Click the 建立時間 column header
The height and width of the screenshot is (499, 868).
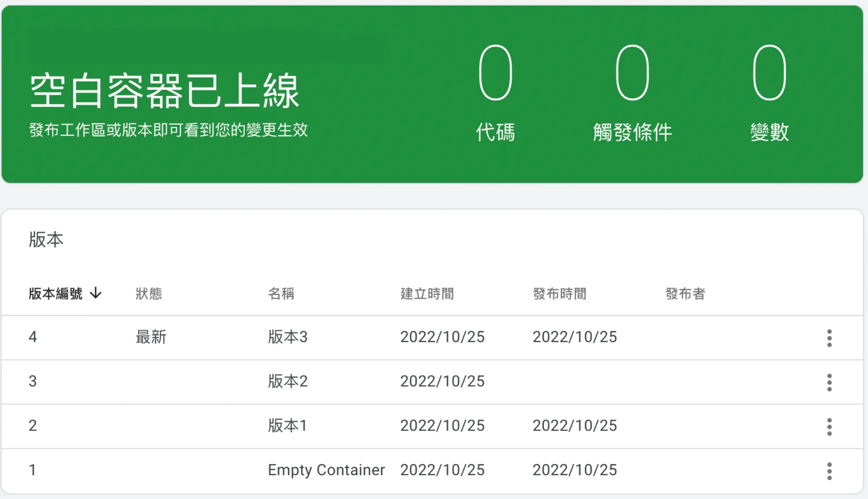427,294
